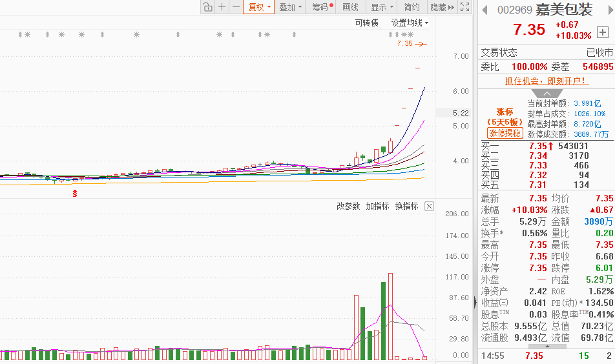Screen dimensions: 615x364
Task: Click the 委比 100.00% value
Action: pyautogui.click(x=529, y=66)
